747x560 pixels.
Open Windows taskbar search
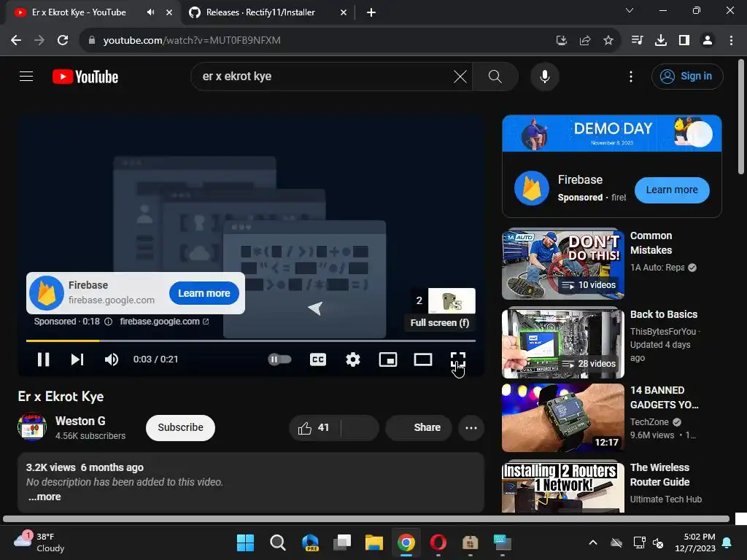pos(277,542)
